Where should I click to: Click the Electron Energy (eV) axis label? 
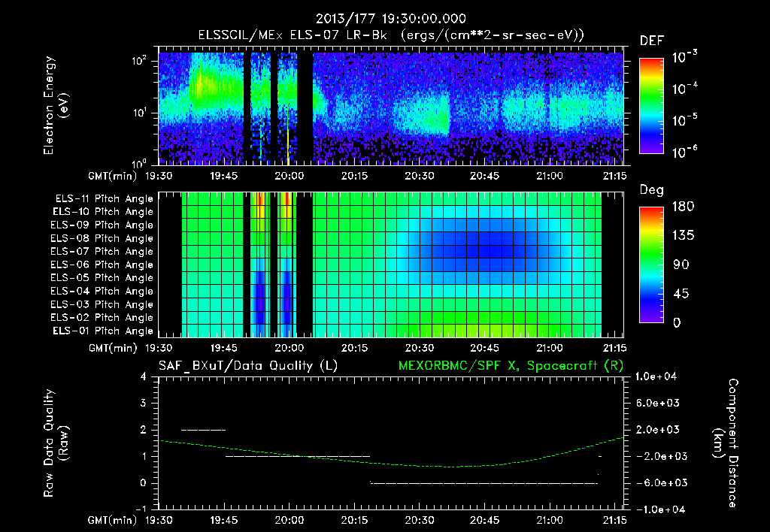tap(56, 105)
